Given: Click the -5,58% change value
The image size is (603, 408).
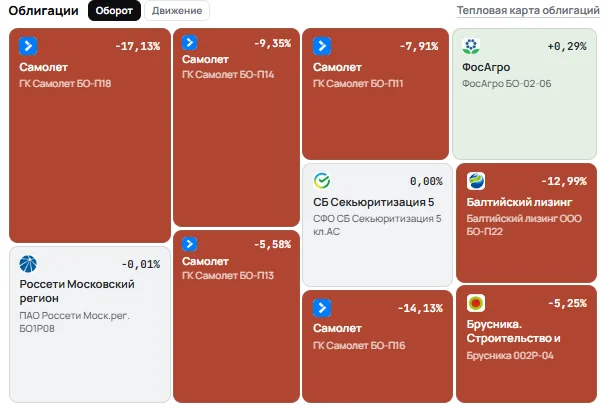Looking at the screenshot, I should click(272, 244).
